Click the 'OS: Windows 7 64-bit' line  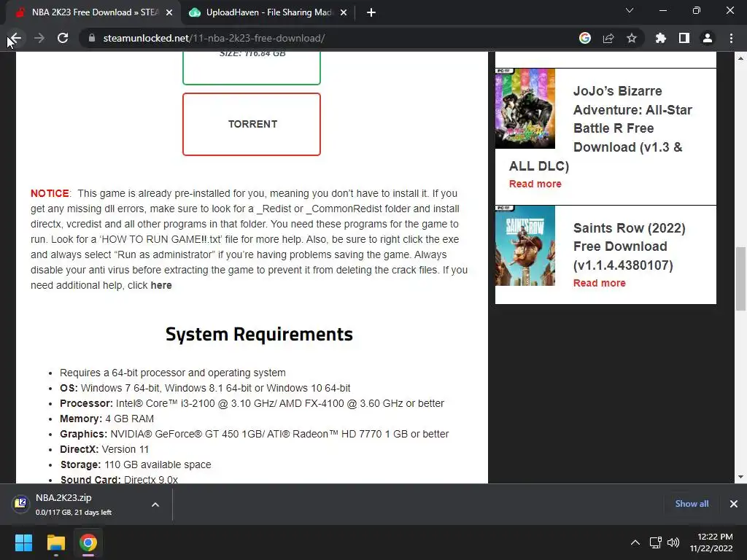click(205, 388)
